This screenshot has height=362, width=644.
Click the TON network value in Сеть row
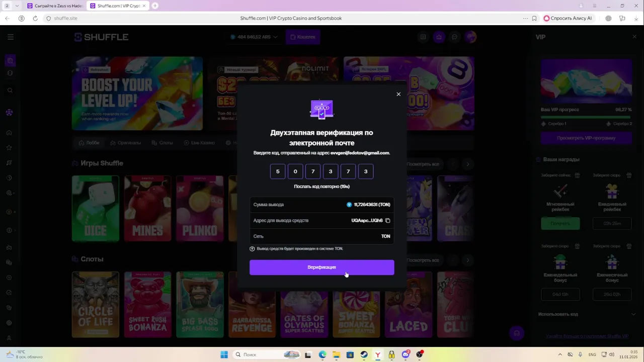(x=385, y=236)
